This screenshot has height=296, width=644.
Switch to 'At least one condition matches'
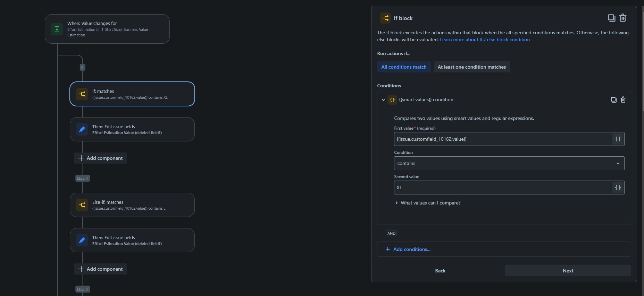[x=471, y=67]
